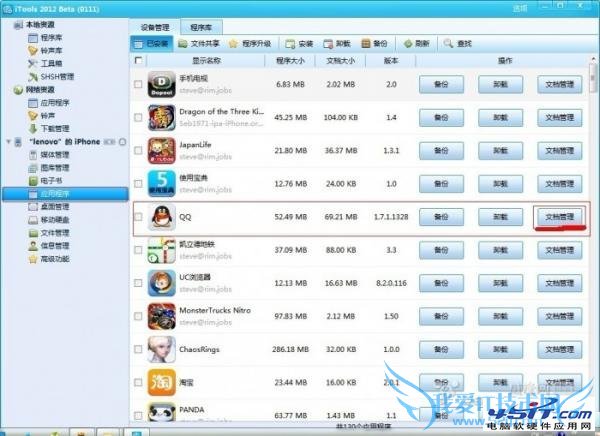The height and width of the screenshot is (436, 600).
Task: Open SHSH管理 in the sidebar
Action: pos(51,77)
